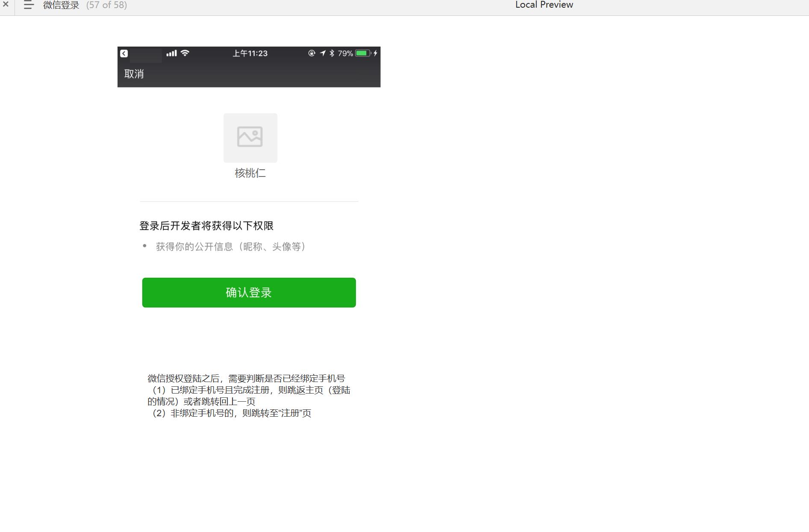Click the Local Preview title

544,5
